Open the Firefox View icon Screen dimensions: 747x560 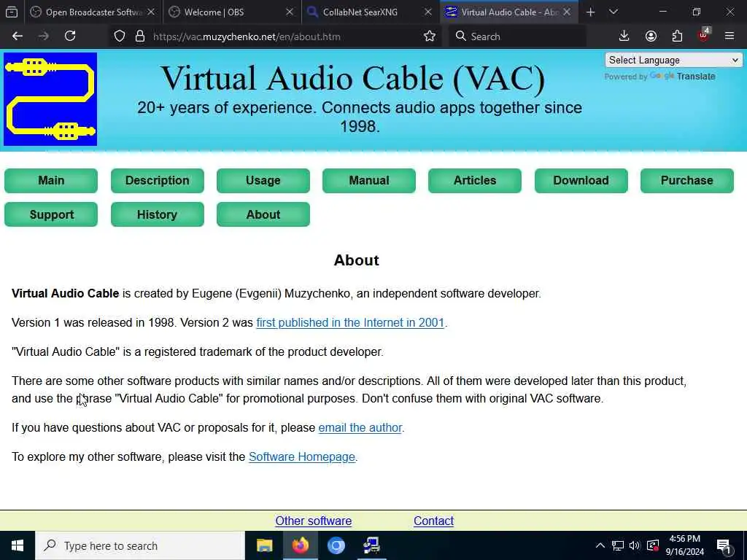[x=12, y=12]
